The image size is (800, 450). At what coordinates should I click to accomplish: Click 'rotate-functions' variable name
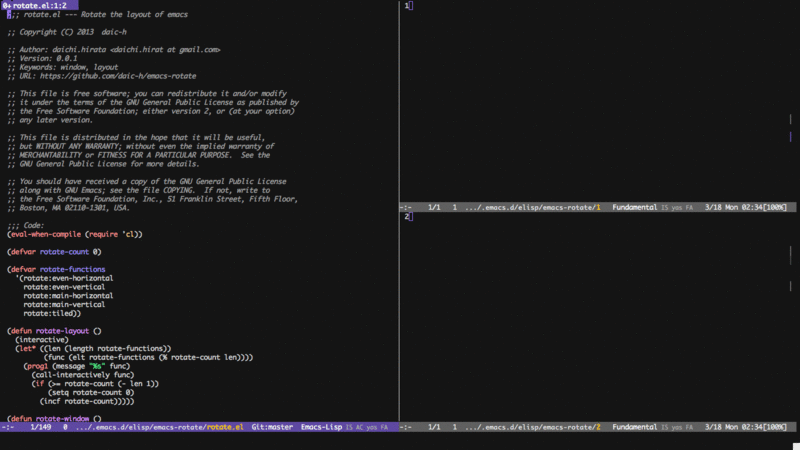[x=72, y=269]
